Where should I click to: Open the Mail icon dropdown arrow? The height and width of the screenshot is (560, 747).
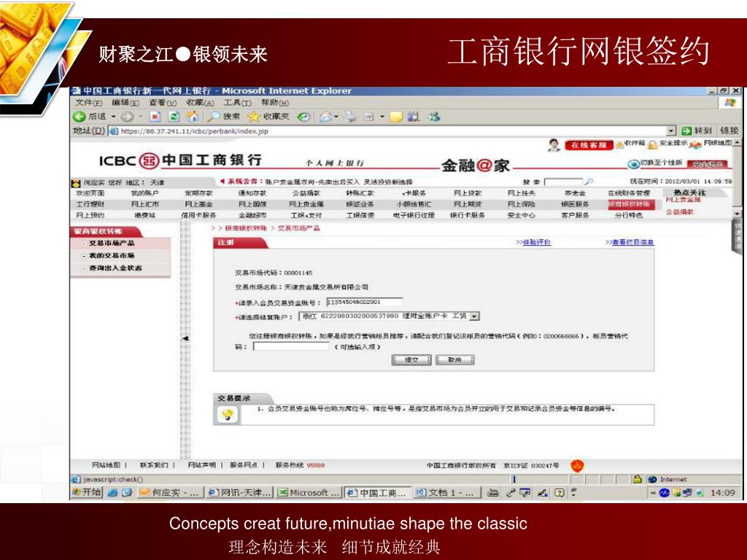tap(336, 116)
